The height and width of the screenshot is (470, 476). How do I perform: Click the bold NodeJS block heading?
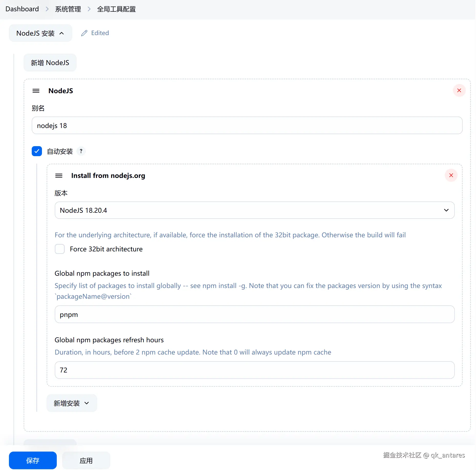61,91
